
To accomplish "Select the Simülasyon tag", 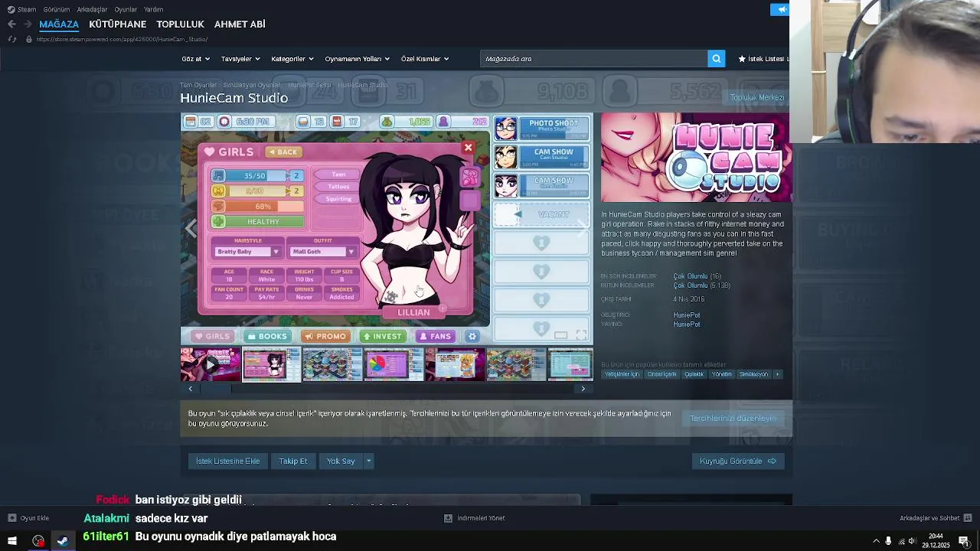I will pos(753,374).
